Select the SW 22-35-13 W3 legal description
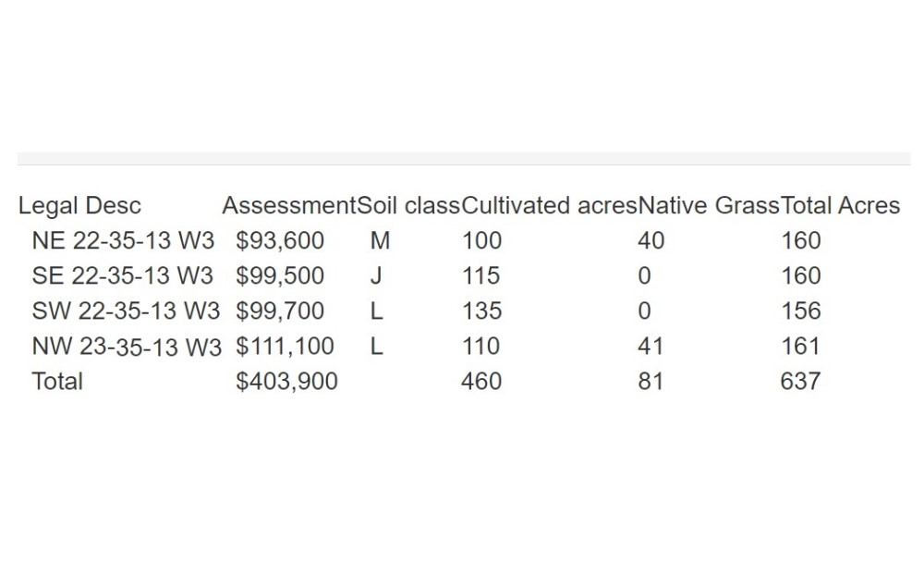924x561 pixels. click(126, 311)
